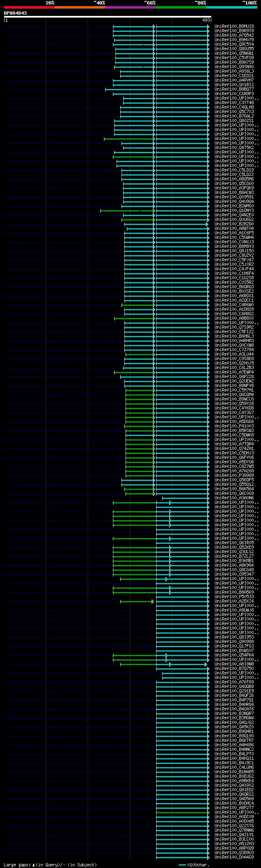The image size is (261, 868).
Task: Click hit label UniRef100_A7EWP4
Action: tap(234, 372)
